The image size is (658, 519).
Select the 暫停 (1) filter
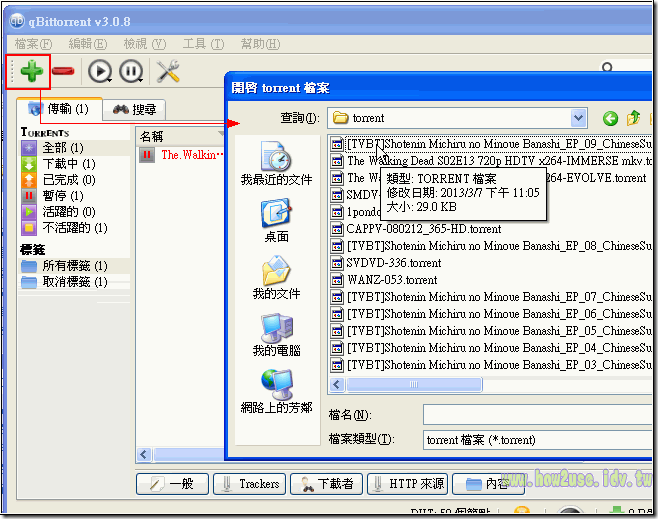(x=68, y=196)
